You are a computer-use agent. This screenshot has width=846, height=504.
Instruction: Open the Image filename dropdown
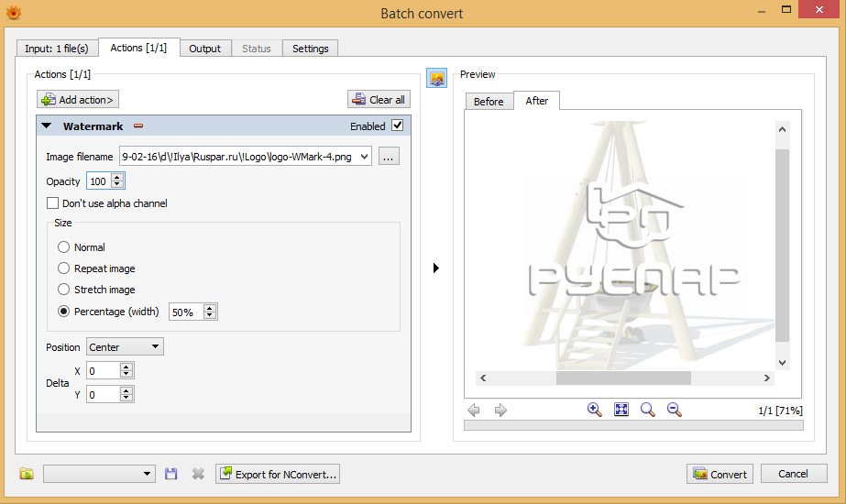click(x=365, y=157)
